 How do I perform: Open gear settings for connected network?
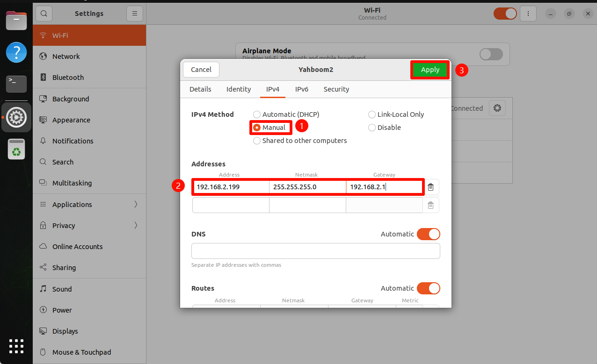pos(497,108)
